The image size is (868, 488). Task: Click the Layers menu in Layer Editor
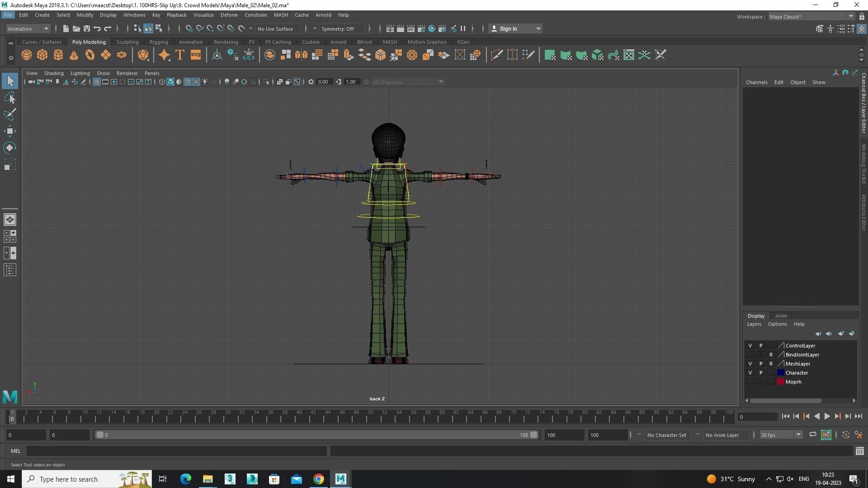[x=754, y=324]
